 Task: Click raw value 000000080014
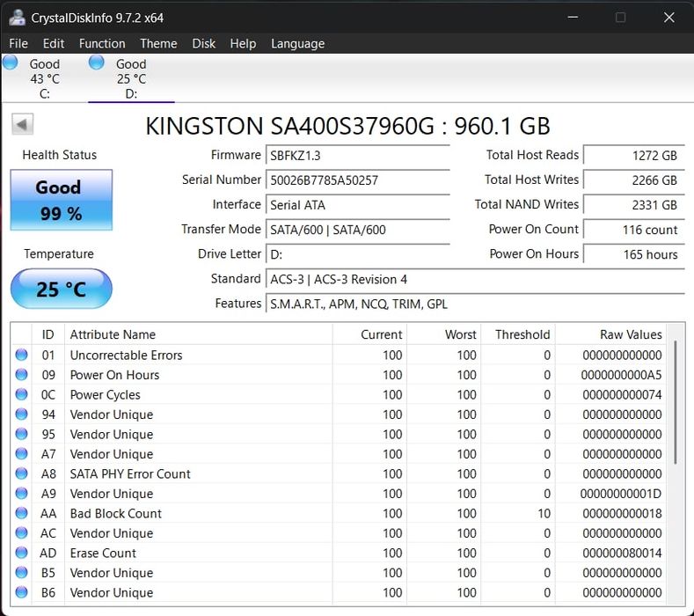click(x=622, y=554)
